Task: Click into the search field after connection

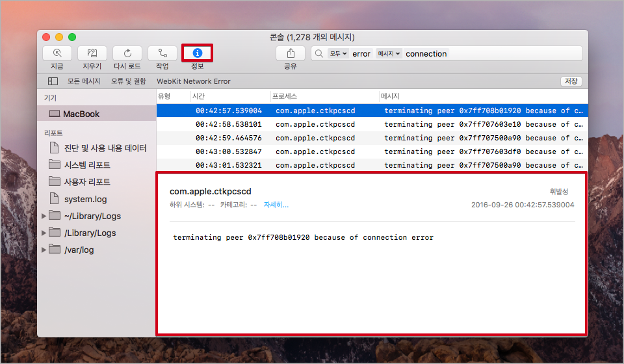Action: (x=515, y=53)
